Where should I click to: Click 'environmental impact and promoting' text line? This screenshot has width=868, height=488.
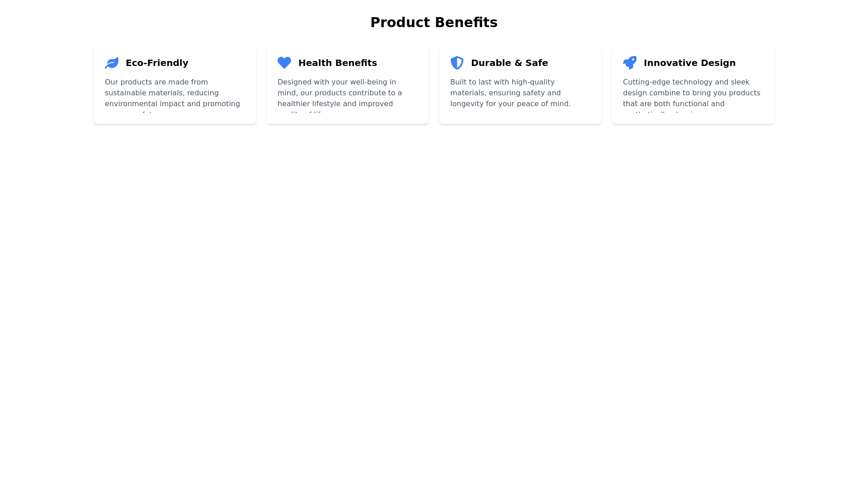(172, 104)
